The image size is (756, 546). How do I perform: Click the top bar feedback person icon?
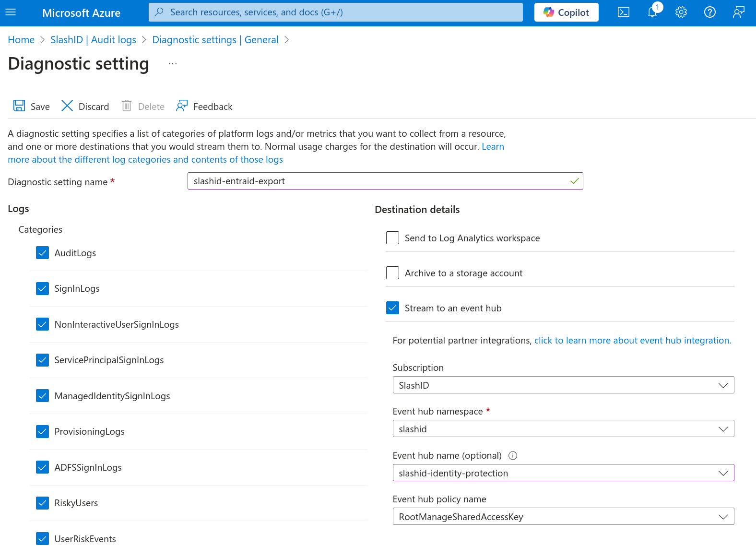coord(739,12)
